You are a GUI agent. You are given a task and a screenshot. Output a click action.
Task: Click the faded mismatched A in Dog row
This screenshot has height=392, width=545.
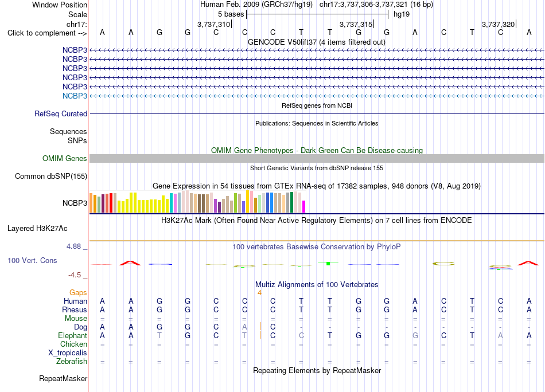[244, 327]
